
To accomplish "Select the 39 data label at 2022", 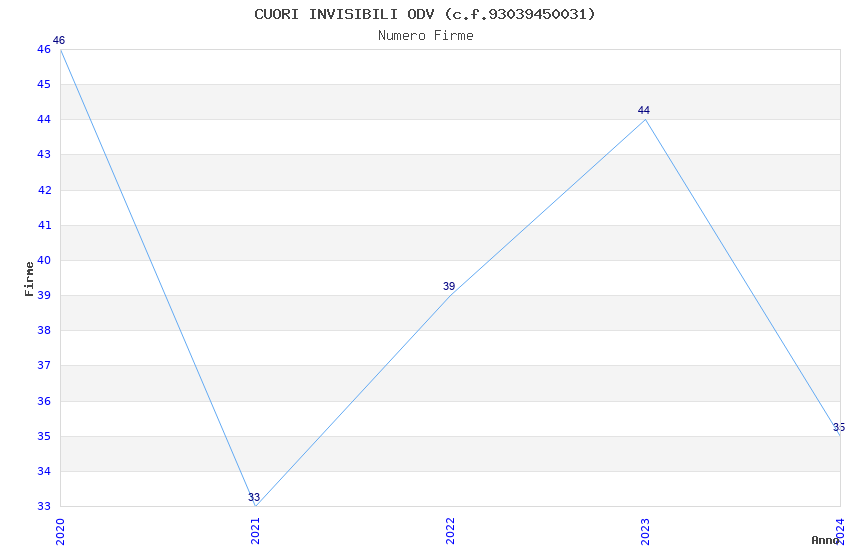I will [449, 286].
